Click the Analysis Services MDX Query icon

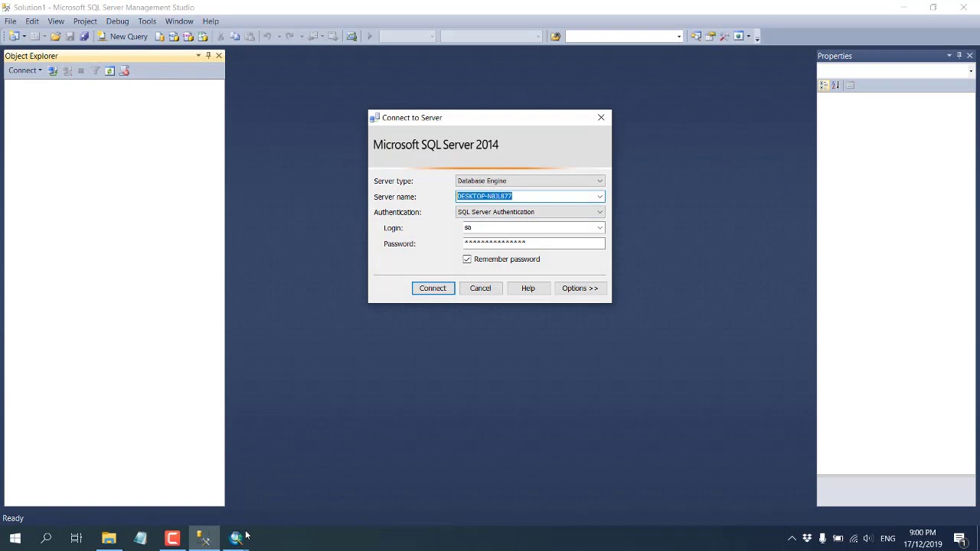(174, 36)
